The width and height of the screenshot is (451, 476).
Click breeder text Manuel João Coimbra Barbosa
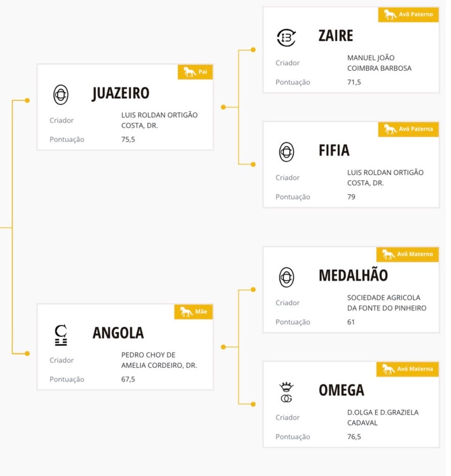tap(379, 63)
